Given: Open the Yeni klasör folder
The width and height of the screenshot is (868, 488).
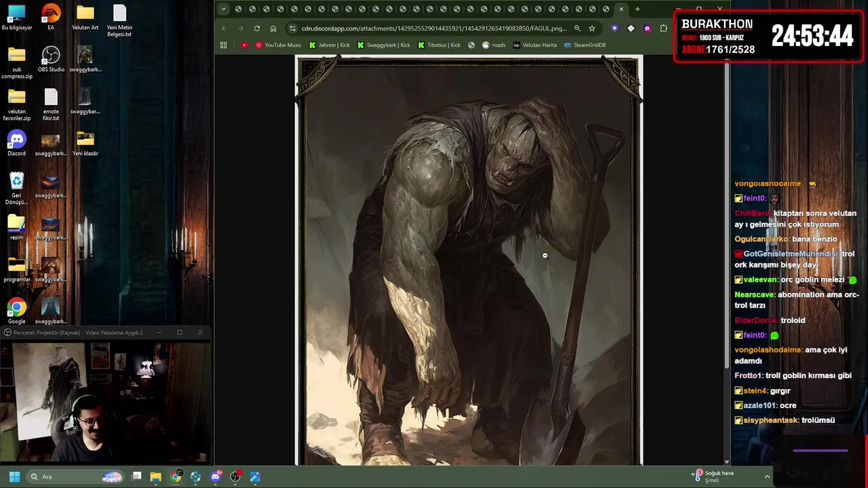Looking at the screenshot, I should click(x=85, y=144).
